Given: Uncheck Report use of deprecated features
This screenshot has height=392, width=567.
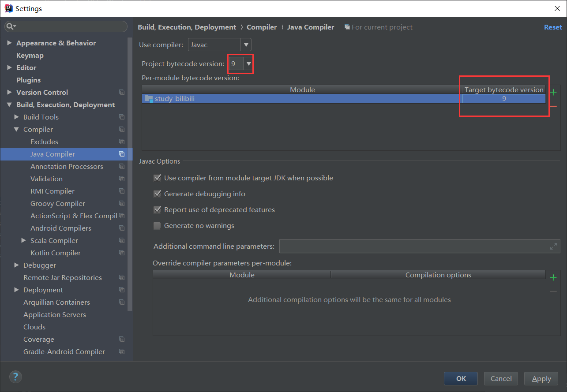Looking at the screenshot, I should 157,210.
